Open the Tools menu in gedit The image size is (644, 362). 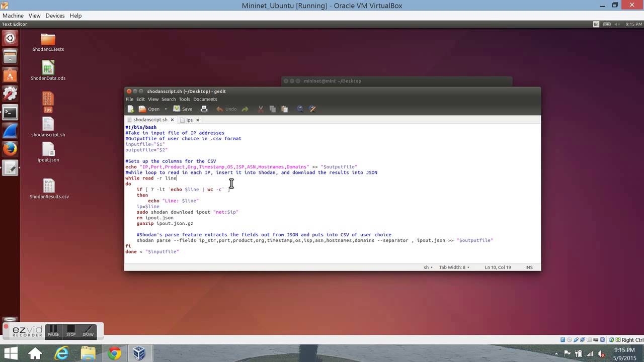184,99
